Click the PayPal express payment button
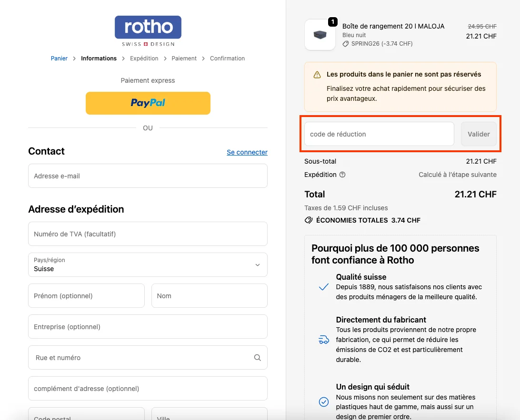This screenshot has width=520, height=420. pyautogui.click(x=148, y=103)
